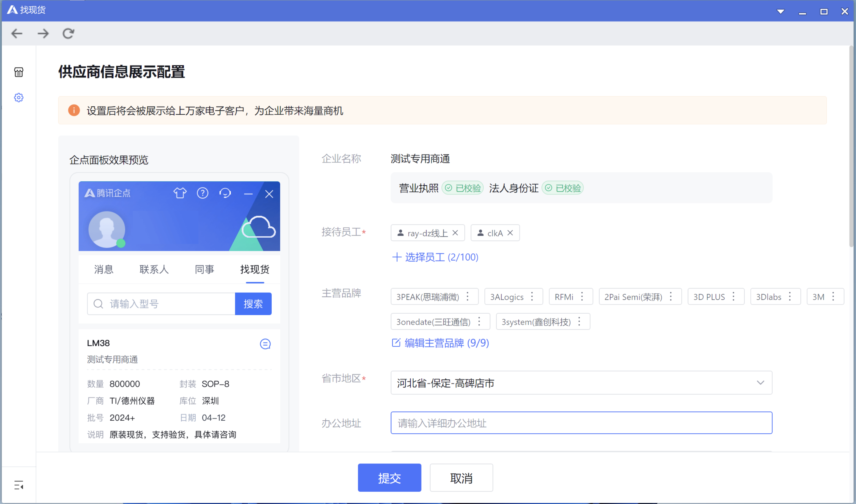Click the SOP-8 package value
This screenshot has height=504, width=856.
tap(216, 384)
